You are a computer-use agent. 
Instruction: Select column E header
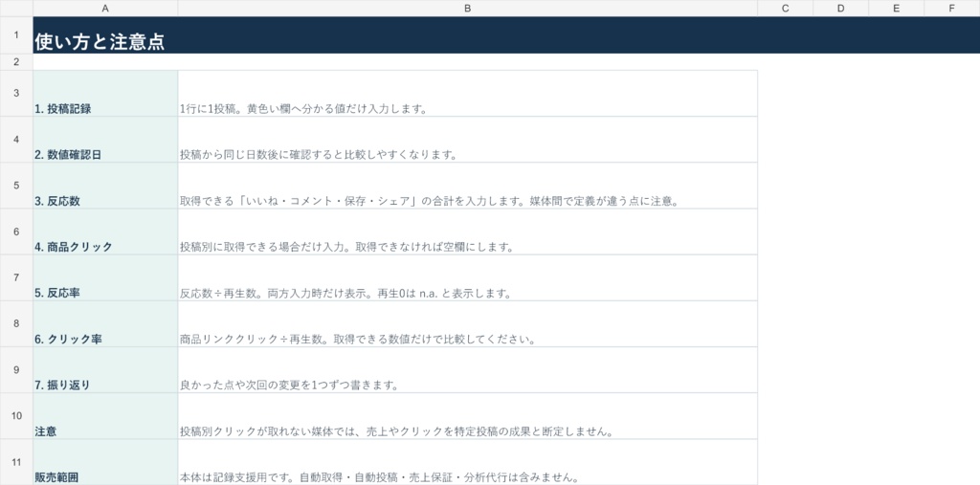click(896, 8)
